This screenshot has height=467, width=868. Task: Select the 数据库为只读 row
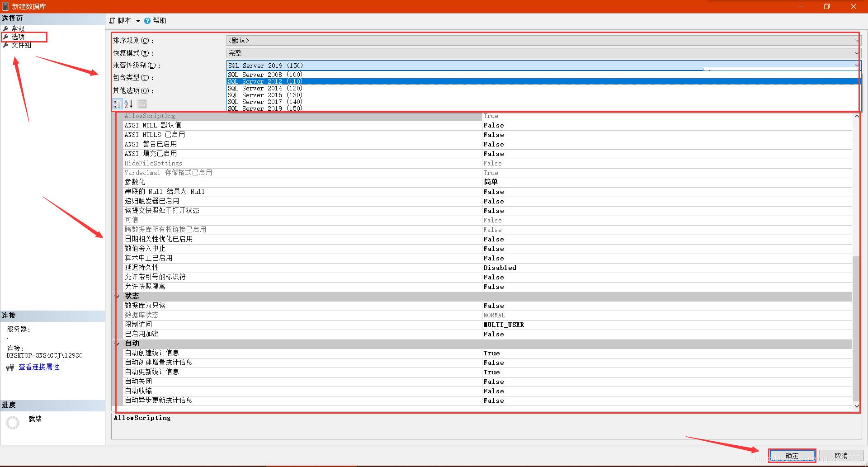487,306
